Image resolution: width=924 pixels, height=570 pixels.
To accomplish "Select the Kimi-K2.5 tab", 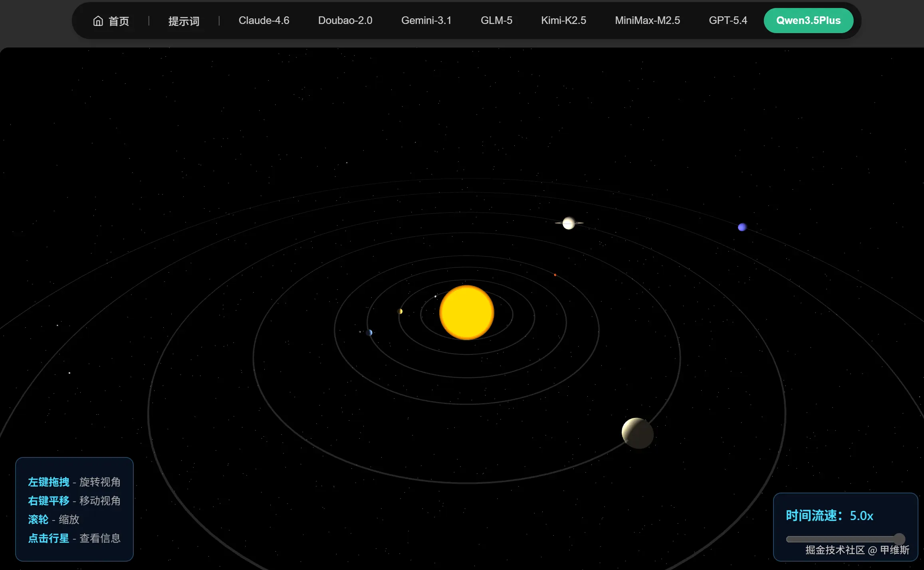I will (563, 20).
